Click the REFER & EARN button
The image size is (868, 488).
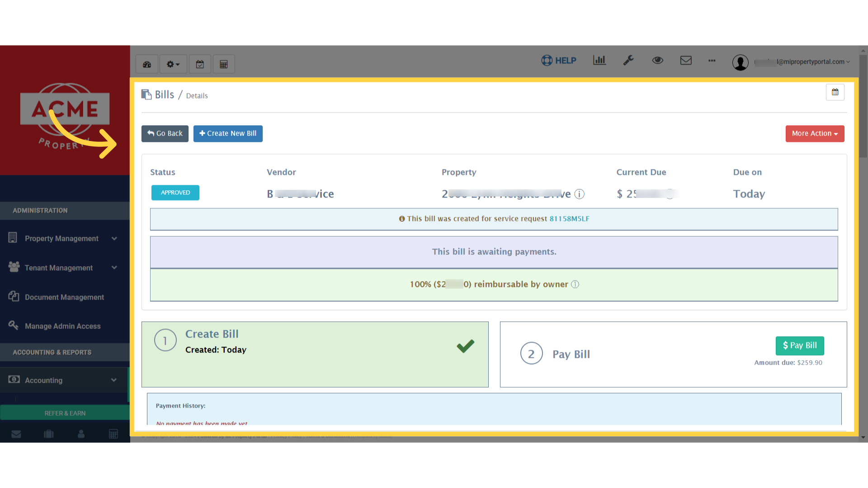point(65,413)
